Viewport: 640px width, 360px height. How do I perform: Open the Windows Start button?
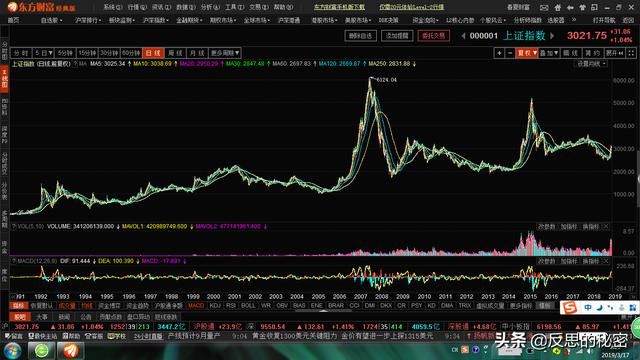point(13,351)
